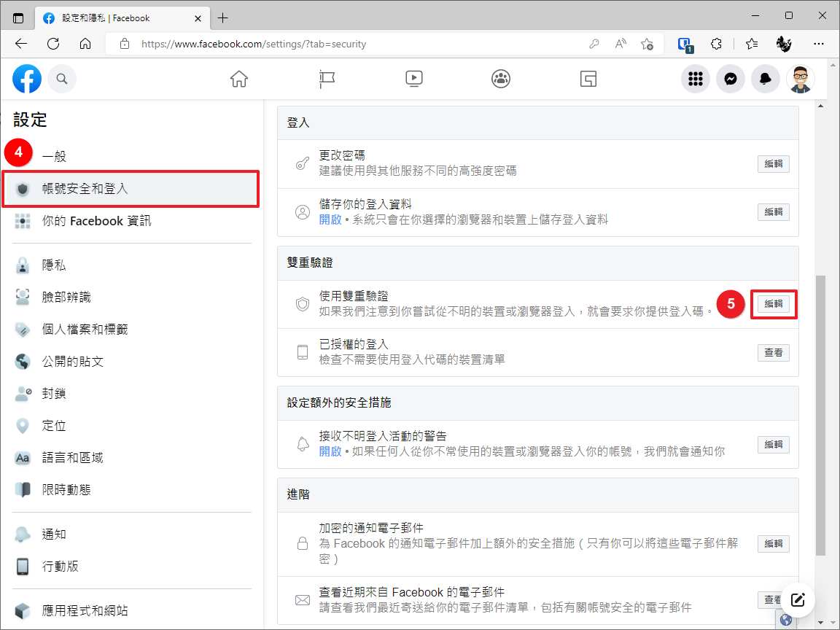Open Facebook search

click(x=62, y=79)
